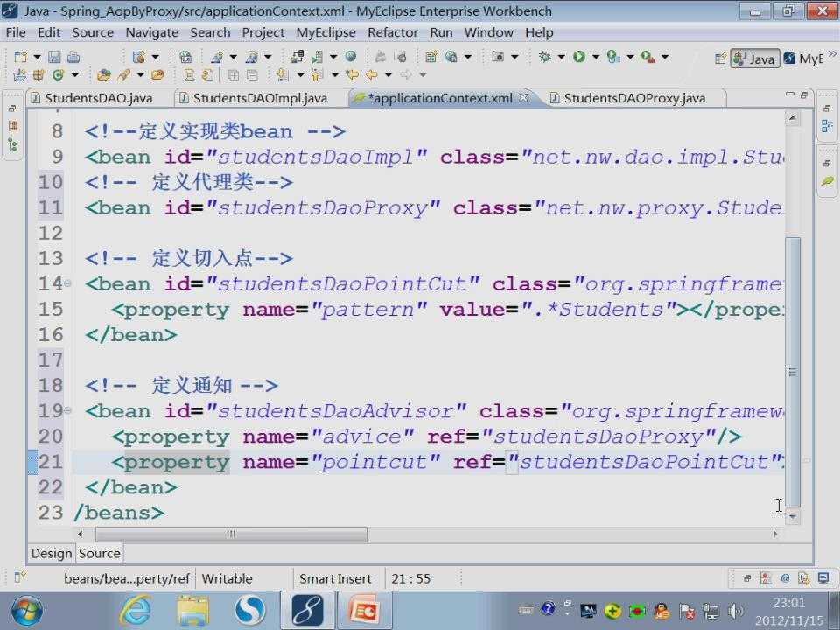Open the web browser globe icon
This screenshot has height=630, width=840.
point(351,56)
